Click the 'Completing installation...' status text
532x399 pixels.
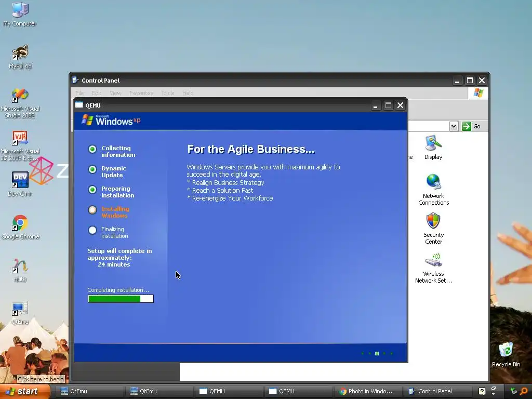[x=118, y=290]
